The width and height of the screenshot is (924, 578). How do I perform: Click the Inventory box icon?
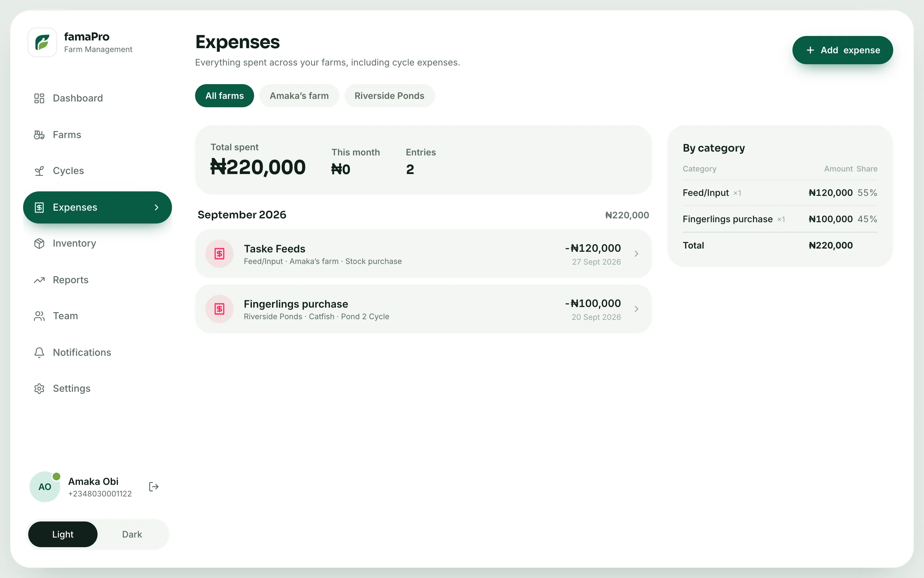coord(39,243)
